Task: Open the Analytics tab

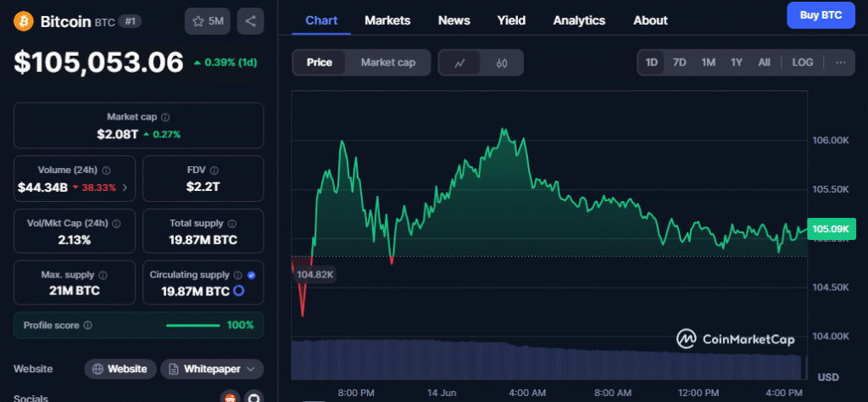Action: point(579,20)
